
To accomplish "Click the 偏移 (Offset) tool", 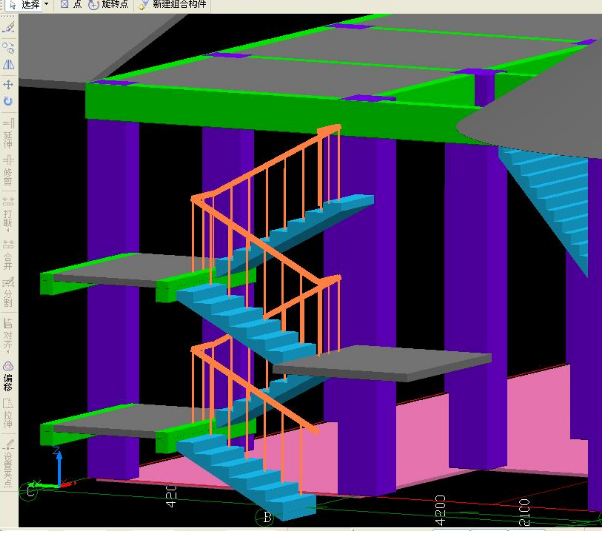I will tap(8, 376).
